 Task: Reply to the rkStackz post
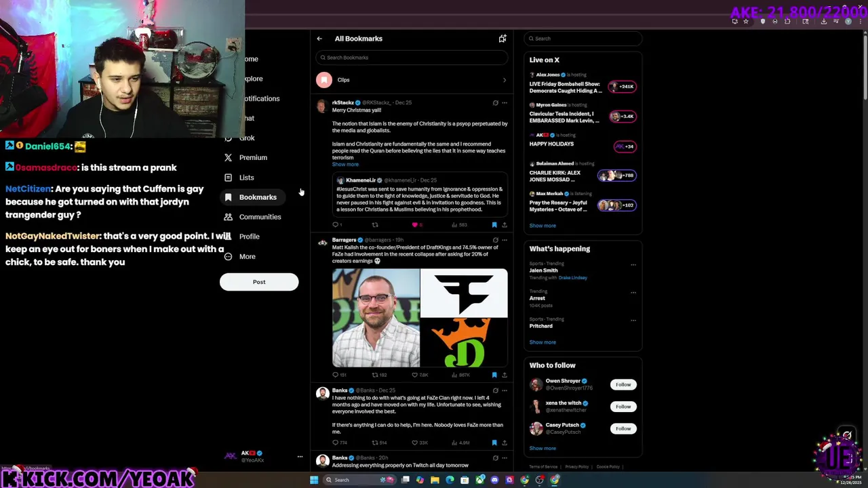(x=336, y=224)
